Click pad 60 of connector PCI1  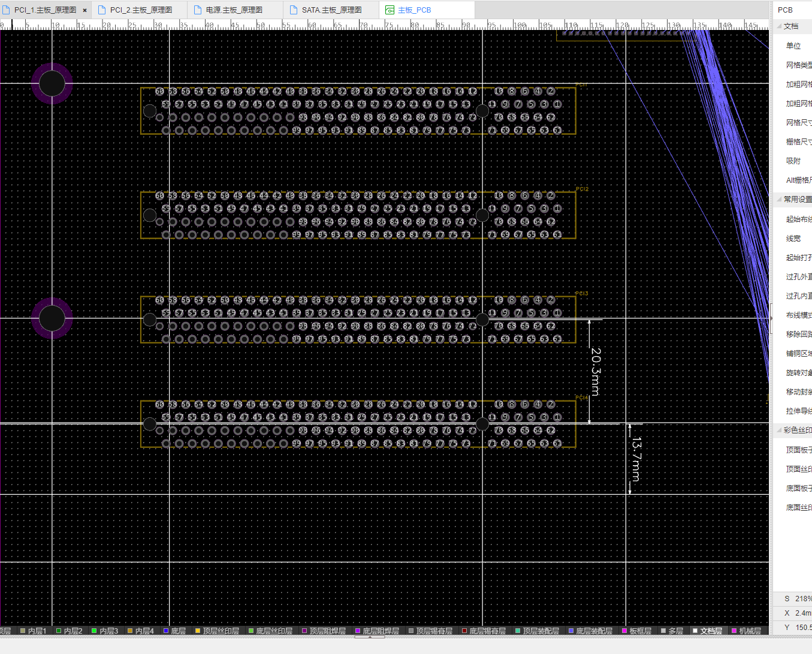tap(159, 92)
